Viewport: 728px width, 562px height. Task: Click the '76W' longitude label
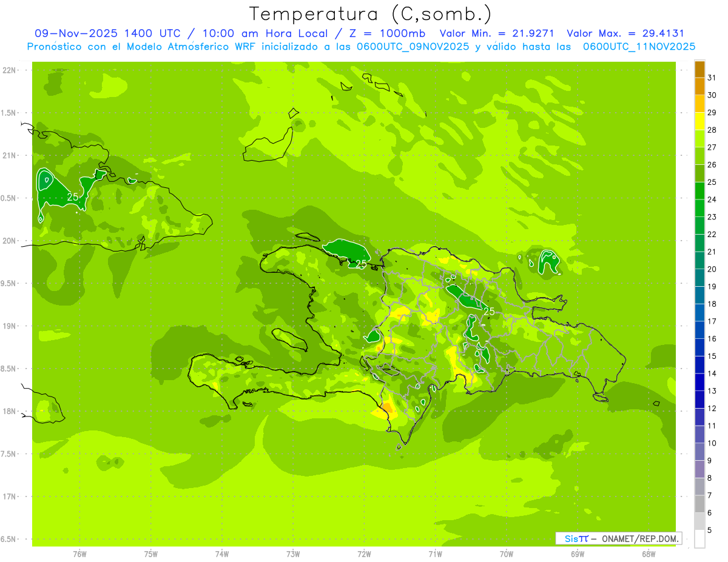79,554
